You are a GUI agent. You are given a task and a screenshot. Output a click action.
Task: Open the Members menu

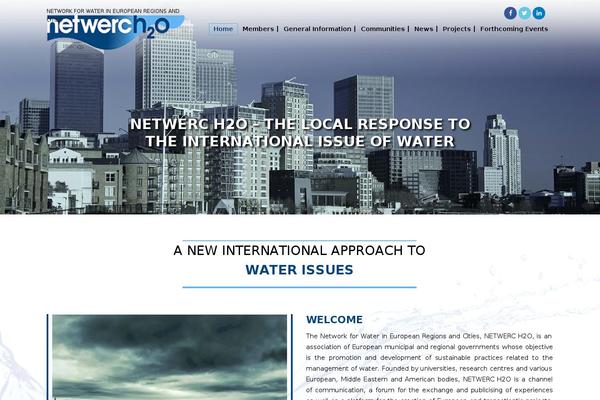click(258, 29)
